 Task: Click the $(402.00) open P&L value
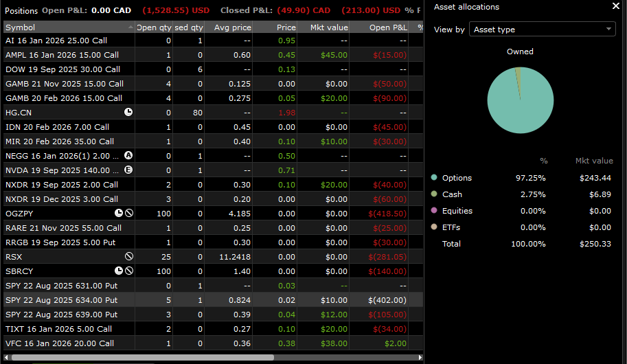387,299
